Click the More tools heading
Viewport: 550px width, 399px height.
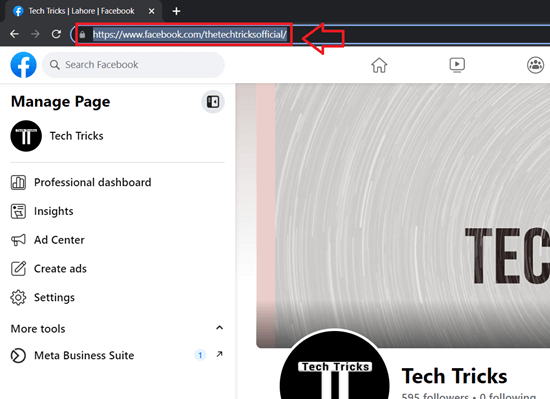point(38,329)
